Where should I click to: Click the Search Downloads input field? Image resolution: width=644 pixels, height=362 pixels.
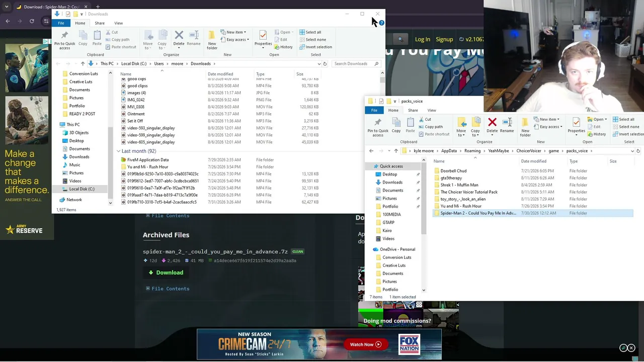tap(356, 64)
